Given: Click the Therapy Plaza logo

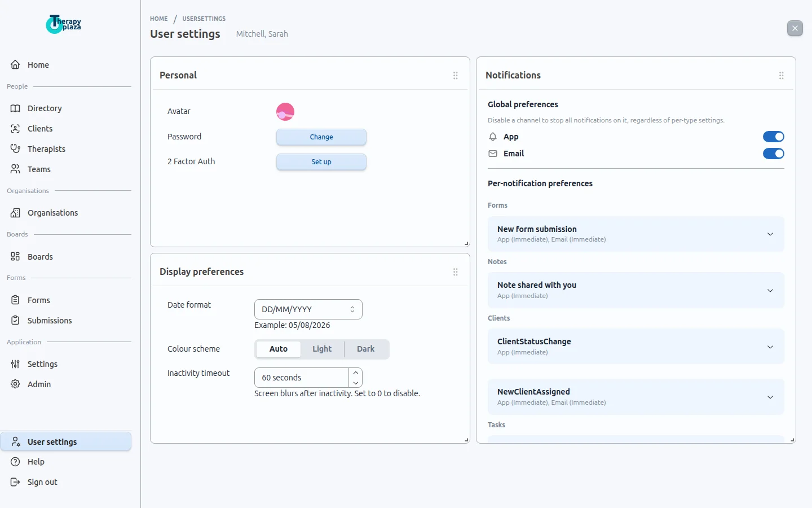Looking at the screenshot, I should [x=64, y=24].
